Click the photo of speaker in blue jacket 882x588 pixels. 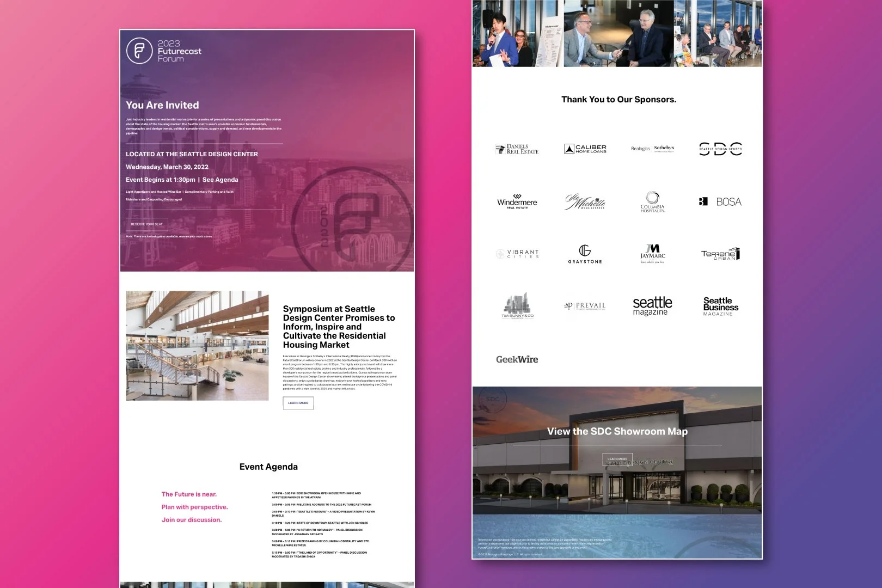[x=518, y=33]
